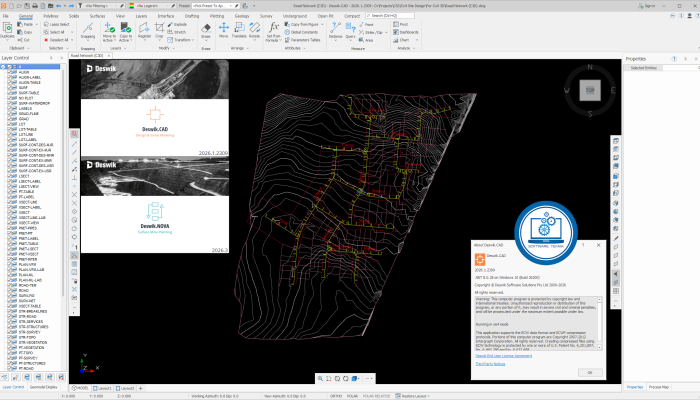Viewport: 700px width, 400px height.
Task: Click the About dialog license text scrollbar
Action: click(x=600, y=323)
